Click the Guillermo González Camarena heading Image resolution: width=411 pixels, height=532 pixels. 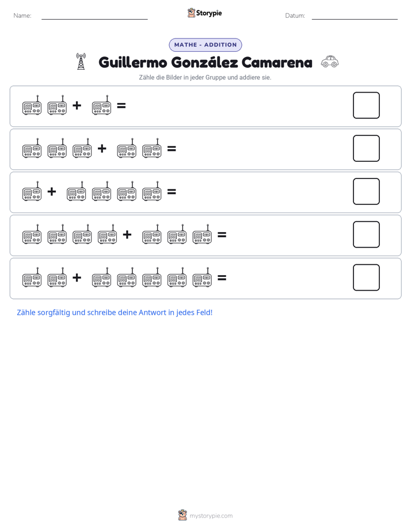click(205, 62)
